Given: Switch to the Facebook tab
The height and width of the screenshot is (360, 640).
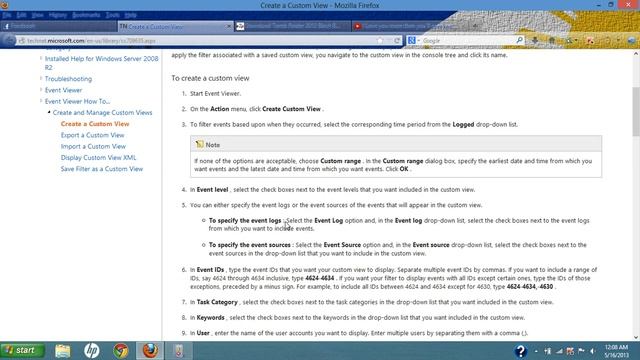Looking at the screenshot, I should (x=58, y=26).
